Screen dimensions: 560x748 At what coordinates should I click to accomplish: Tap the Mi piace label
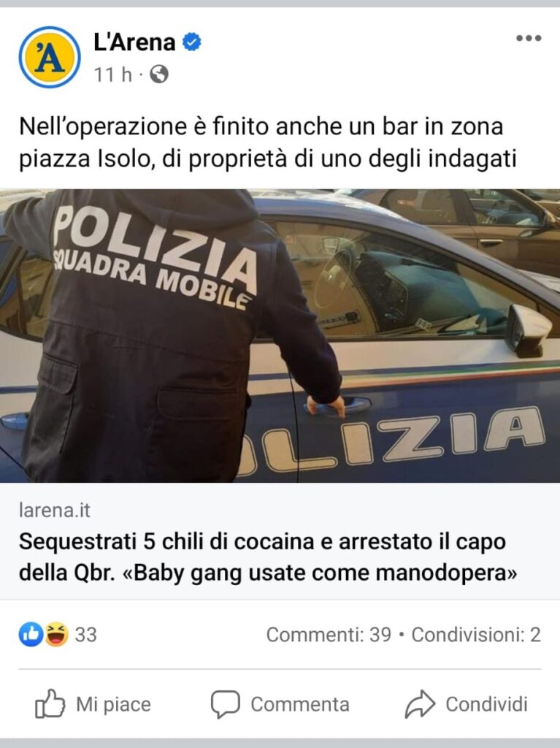click(113, 704)
